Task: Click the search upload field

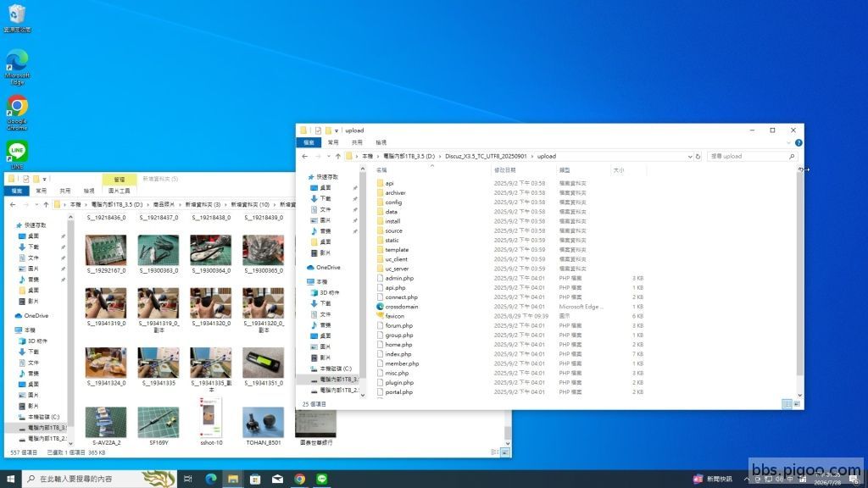Action: [752, 157]
